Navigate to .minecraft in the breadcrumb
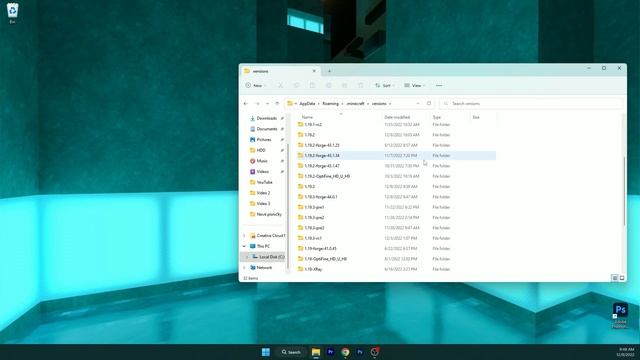The width and height of the screenshot is (640, 360). [x=355, y=104]
